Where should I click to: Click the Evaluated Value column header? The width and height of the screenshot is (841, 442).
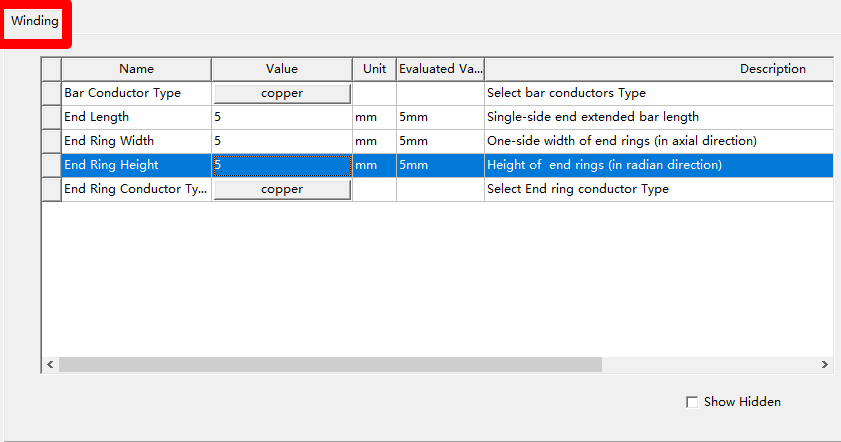pos(440,69)
